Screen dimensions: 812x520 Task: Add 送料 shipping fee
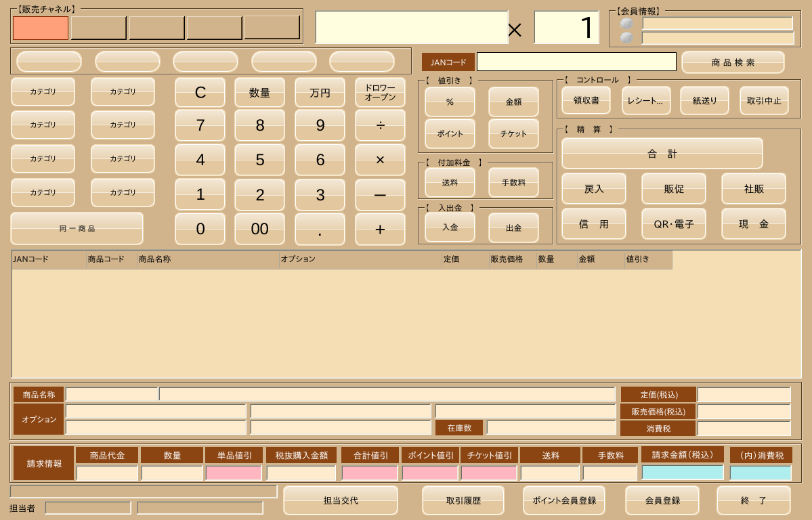pyautogui.click(x=450, y=183)
